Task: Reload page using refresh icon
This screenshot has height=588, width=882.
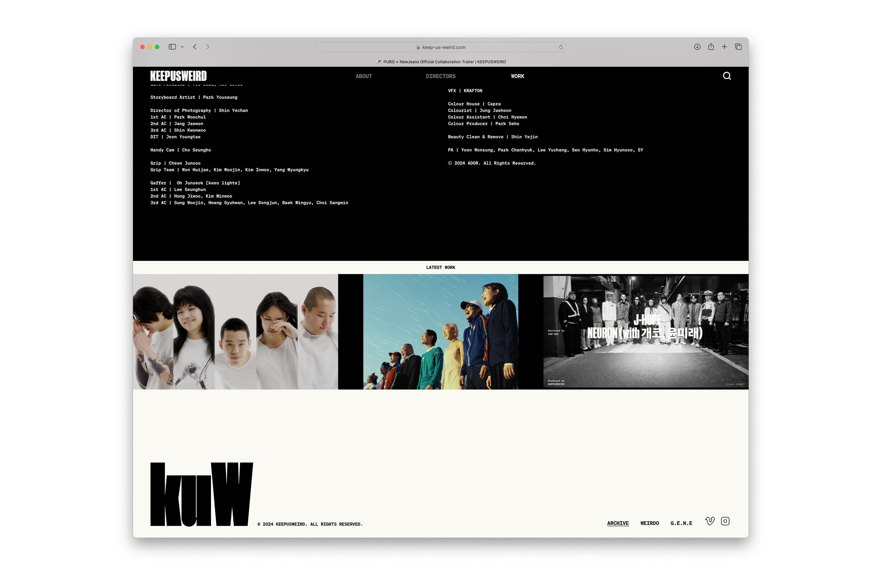Action: coord(561,47)
